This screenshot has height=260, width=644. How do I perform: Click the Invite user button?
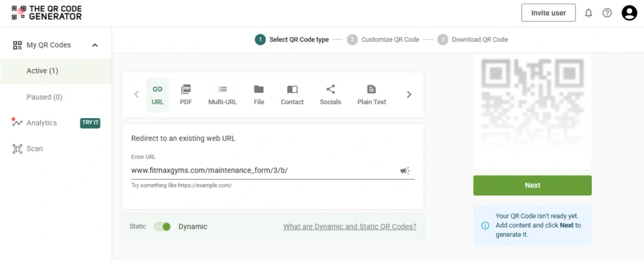(548, 13)
